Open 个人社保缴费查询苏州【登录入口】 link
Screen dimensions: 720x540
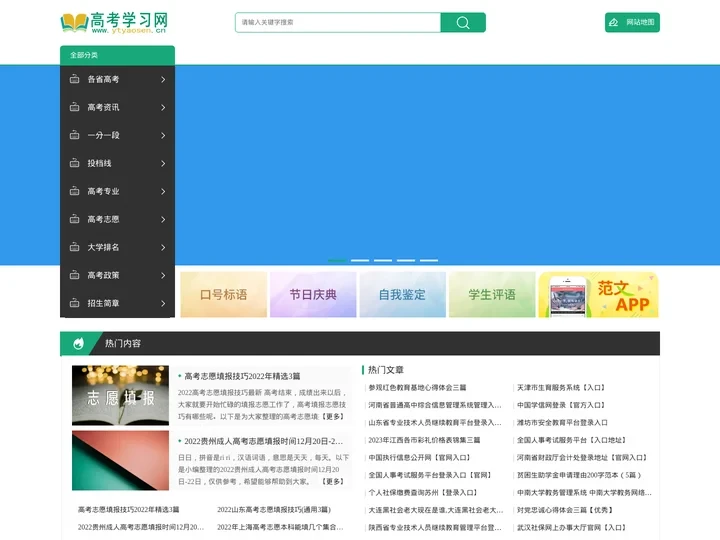[x=423, y=492]
